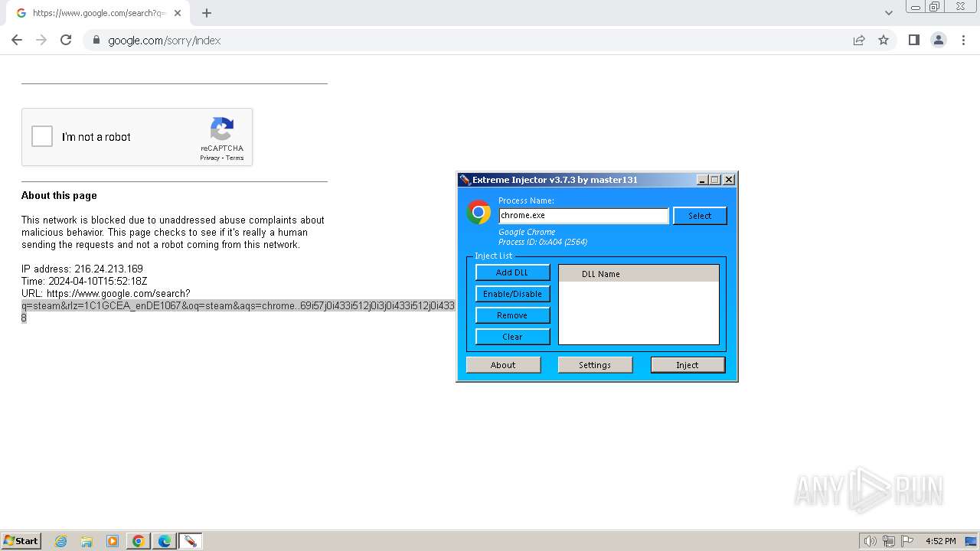Image resolution: width=980 pixels, height=551 pixels.
Task: Open reCAPTCHA Terms link
Action: click(235, 158)
